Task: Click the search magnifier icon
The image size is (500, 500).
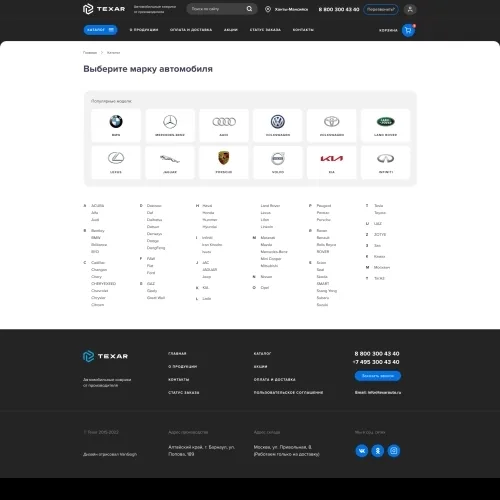Action: click(x=249, y=9)
